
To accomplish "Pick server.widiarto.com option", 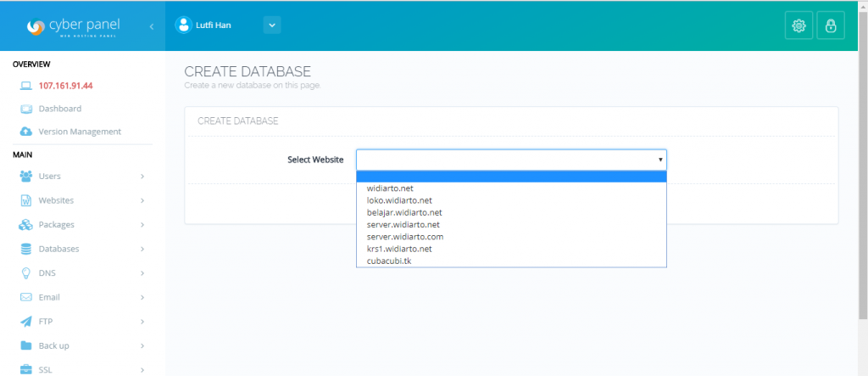I will coord(511,237).
